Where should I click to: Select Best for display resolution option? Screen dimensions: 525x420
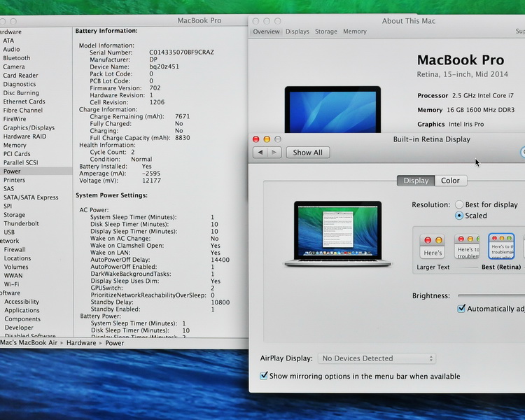click(459, 204)
